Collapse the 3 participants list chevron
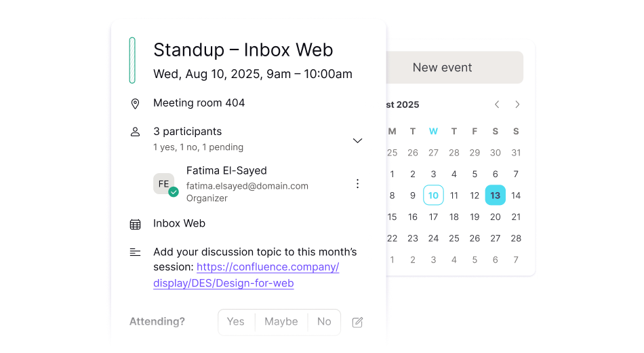The image size is (644, 353). 357,140
